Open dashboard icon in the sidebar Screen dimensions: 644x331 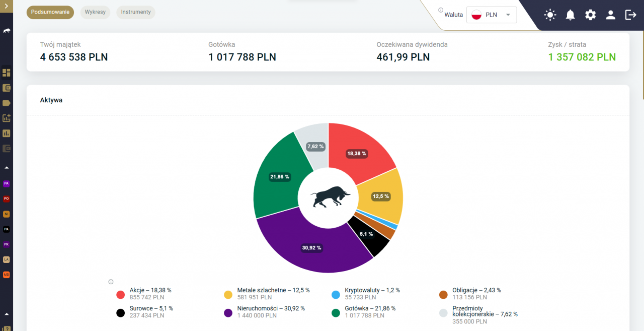point(7,73)
